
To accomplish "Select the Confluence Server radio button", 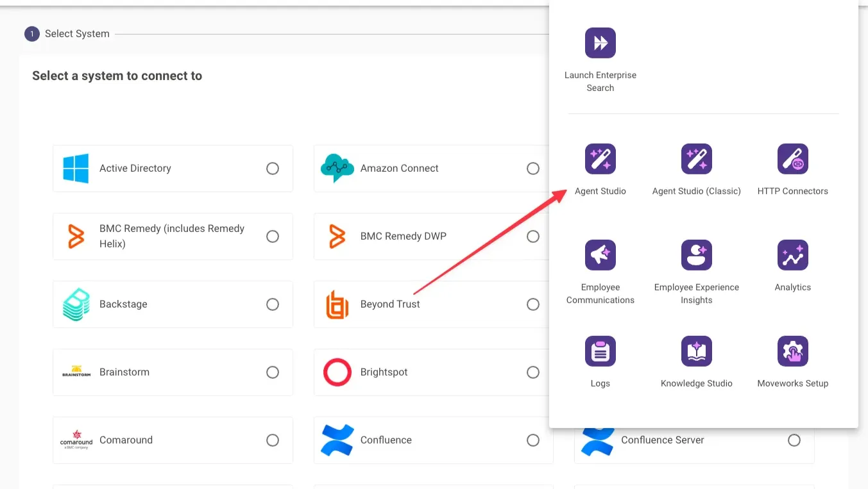I will [794, 440].
